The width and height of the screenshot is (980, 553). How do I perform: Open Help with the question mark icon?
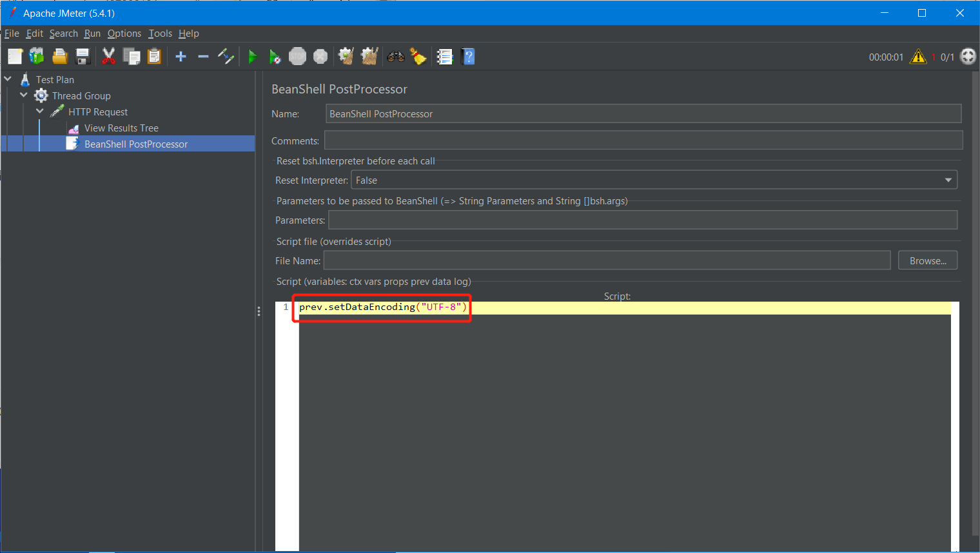(x=469, y=57)
